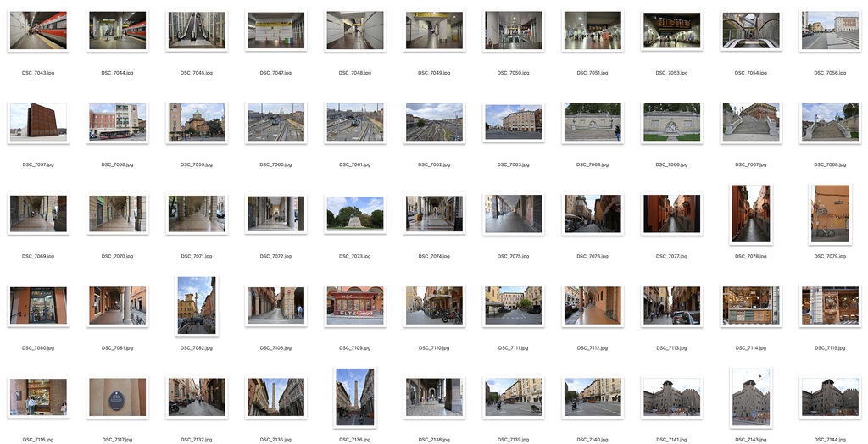
Task: Choose the DSC_7110.jpg thumbnail
Action: click(x=434, y=306)
